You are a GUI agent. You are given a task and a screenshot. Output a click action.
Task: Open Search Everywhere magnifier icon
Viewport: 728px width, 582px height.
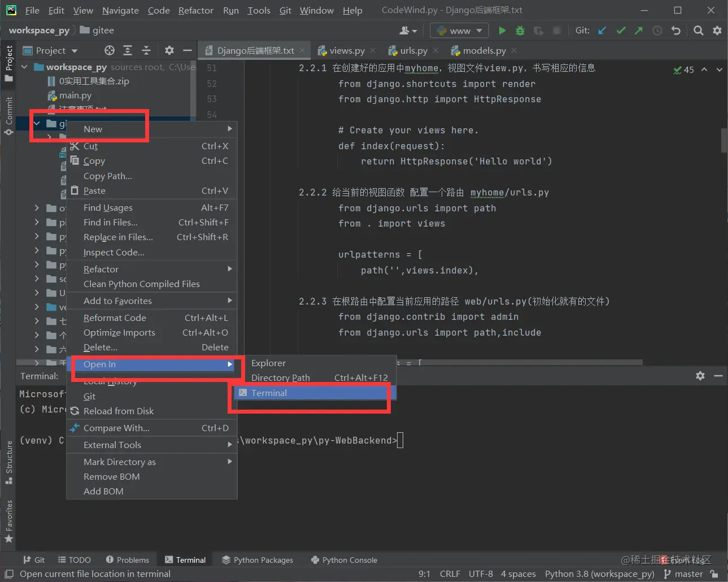click(x=699, y=31)
